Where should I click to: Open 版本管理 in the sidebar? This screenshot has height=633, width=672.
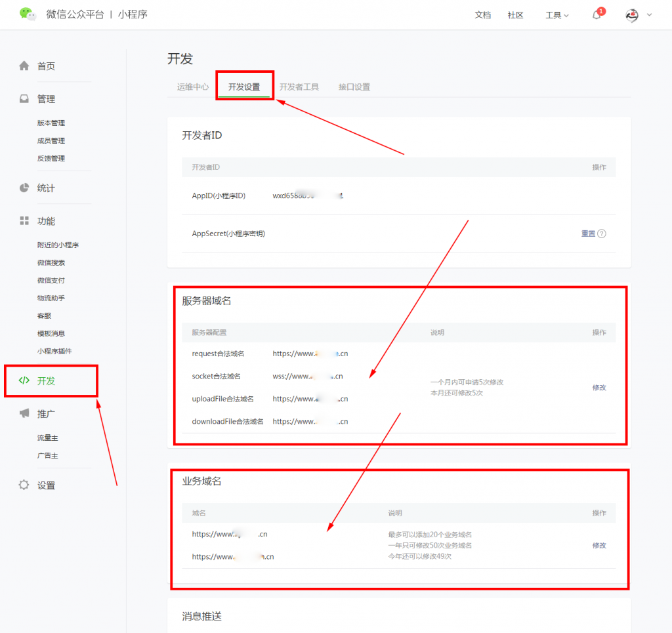click(x=51, y=123)
